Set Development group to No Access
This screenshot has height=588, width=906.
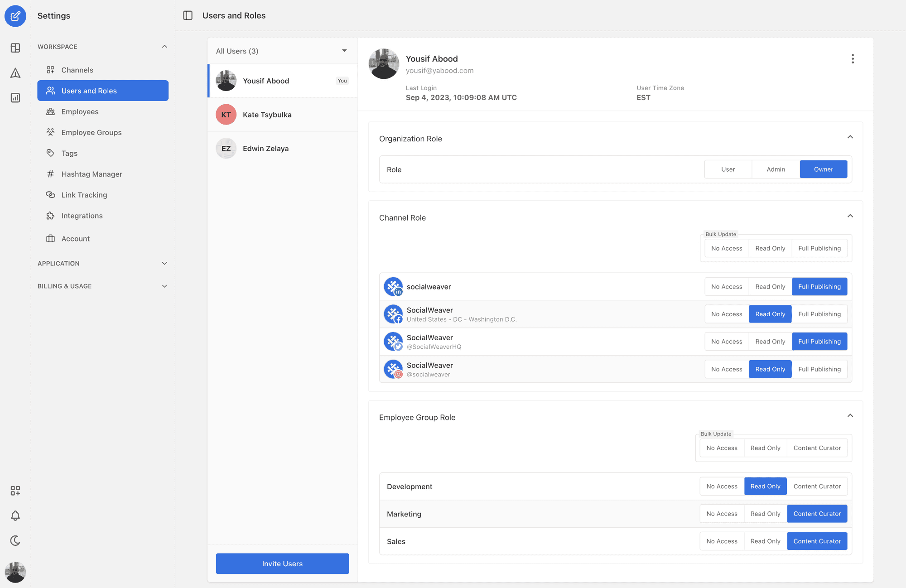(722, 487)
